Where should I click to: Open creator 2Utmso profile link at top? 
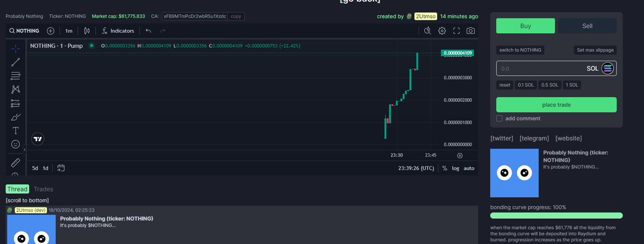click(425, 17)
